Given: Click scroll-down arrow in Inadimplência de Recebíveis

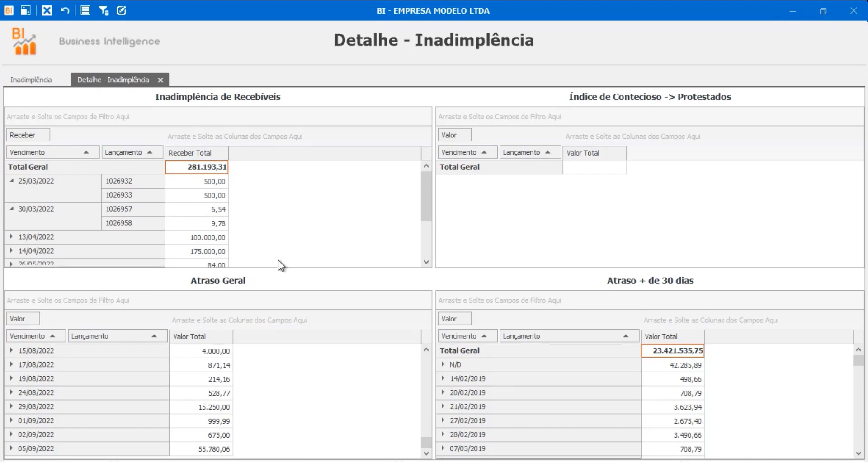Looking at the screenshot, I should [426, 262].
